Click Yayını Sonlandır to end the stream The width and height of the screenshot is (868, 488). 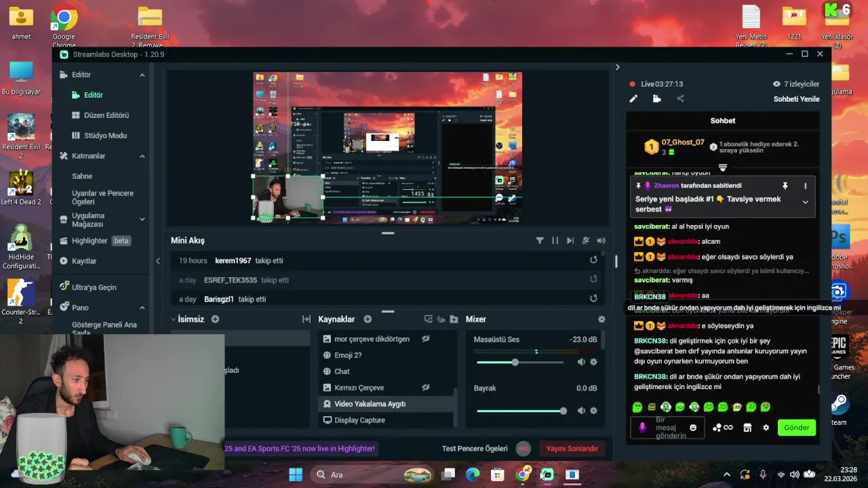572,449
